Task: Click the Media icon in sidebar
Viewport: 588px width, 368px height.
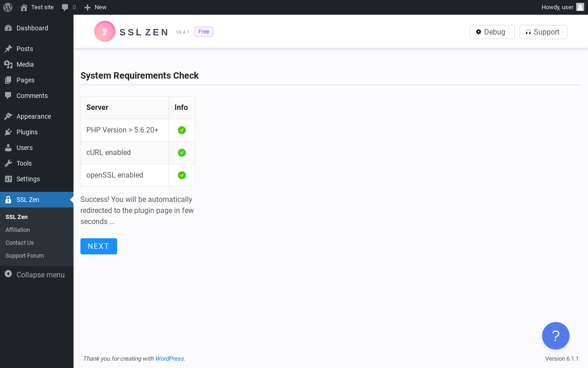Action: click(x=8, y=64)
